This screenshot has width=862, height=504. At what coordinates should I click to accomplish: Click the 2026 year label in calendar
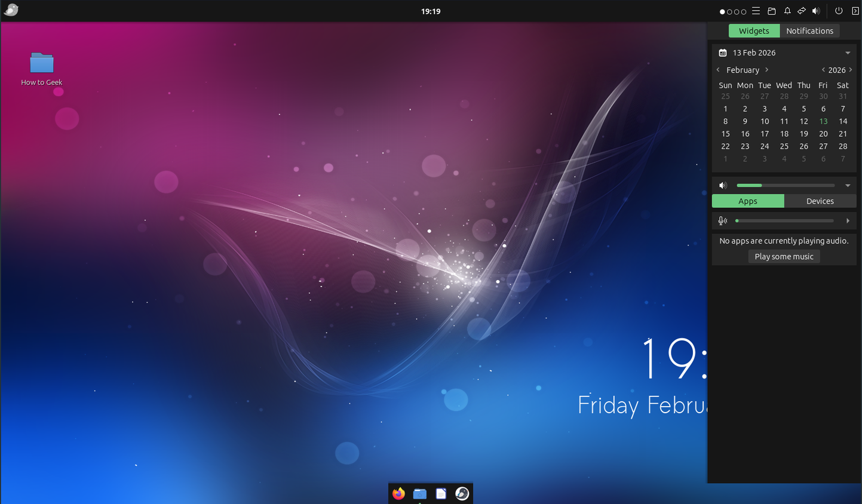tap(837, 70)
